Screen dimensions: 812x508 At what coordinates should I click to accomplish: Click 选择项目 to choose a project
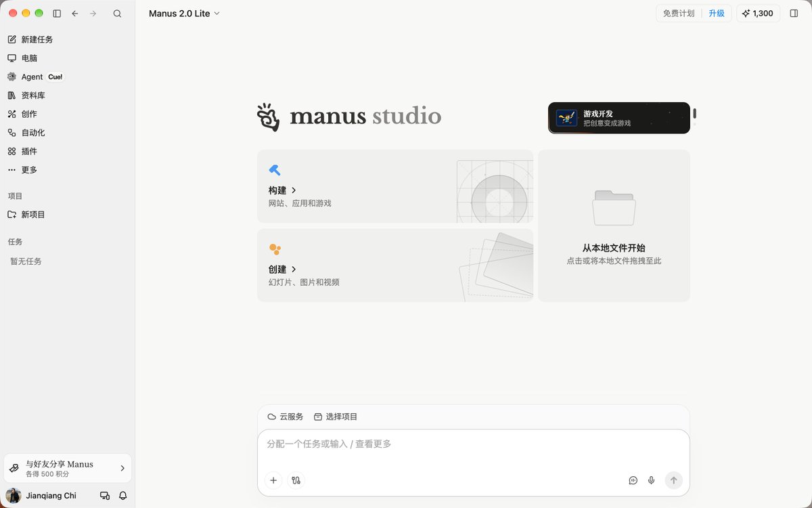[336, 417]
